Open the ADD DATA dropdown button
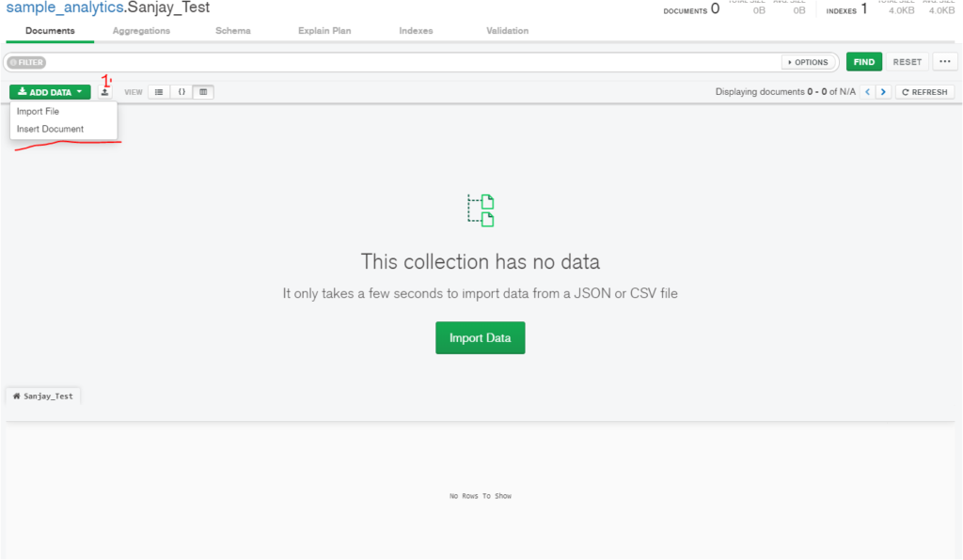The width and height of the screenshot is (963, 560). coord(50,92)
